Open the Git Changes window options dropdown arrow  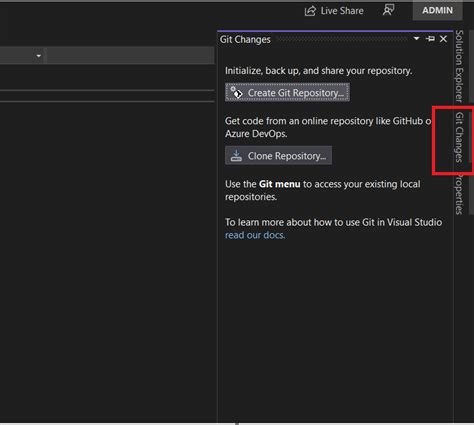click(x=416, y=39)
